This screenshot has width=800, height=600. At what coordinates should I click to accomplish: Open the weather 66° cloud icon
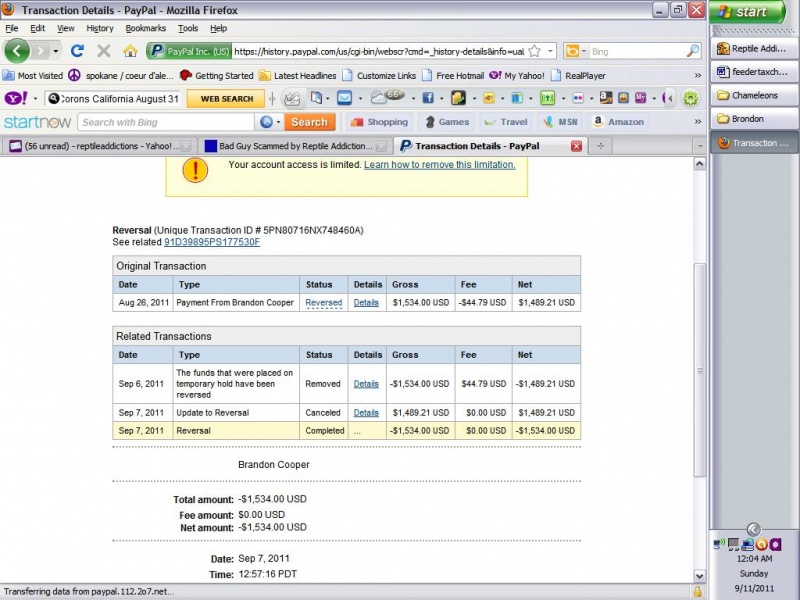click(387, 96)
